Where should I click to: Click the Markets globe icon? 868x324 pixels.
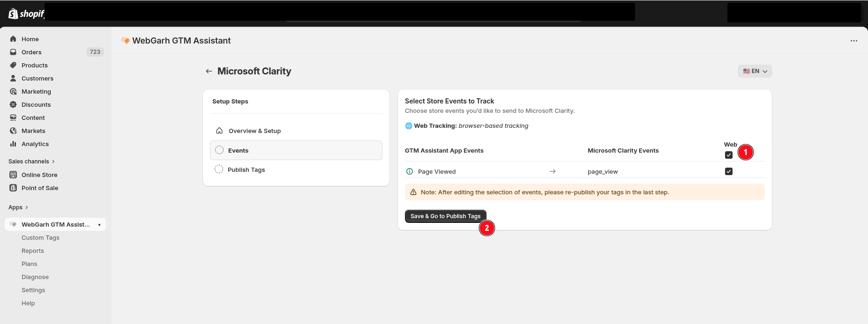coord(13,131)
